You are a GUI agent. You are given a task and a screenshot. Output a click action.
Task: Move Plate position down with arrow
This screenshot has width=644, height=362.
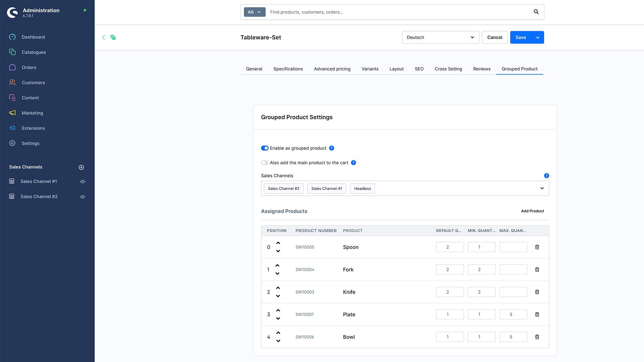pyautogui.click(x=278, y=318)
